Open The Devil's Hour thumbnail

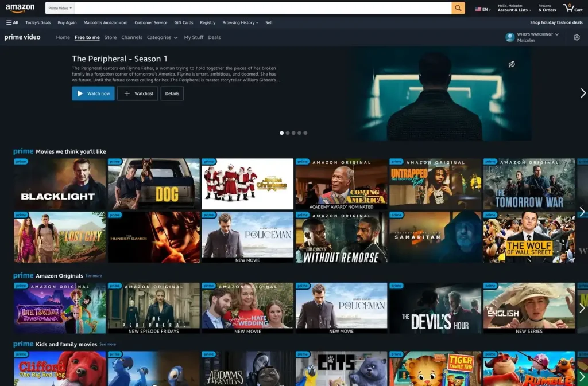(435, 308)
